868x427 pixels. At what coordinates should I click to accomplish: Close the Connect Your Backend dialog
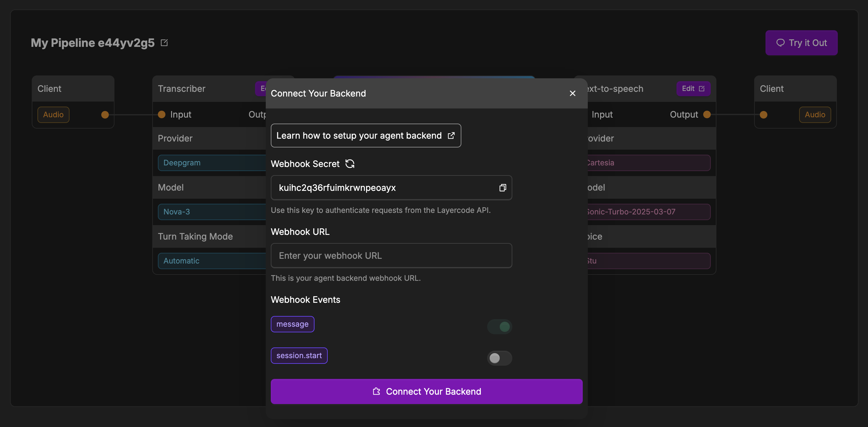click(x=572, y=93)
